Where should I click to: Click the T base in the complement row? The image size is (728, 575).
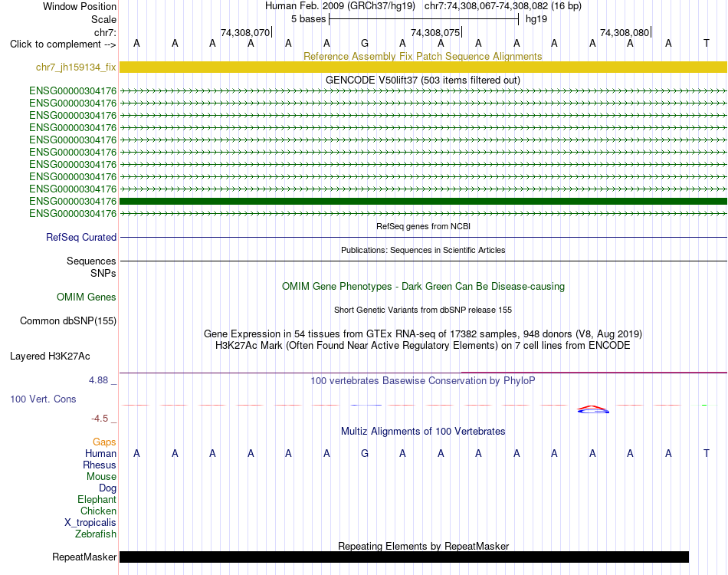[707, 43]
